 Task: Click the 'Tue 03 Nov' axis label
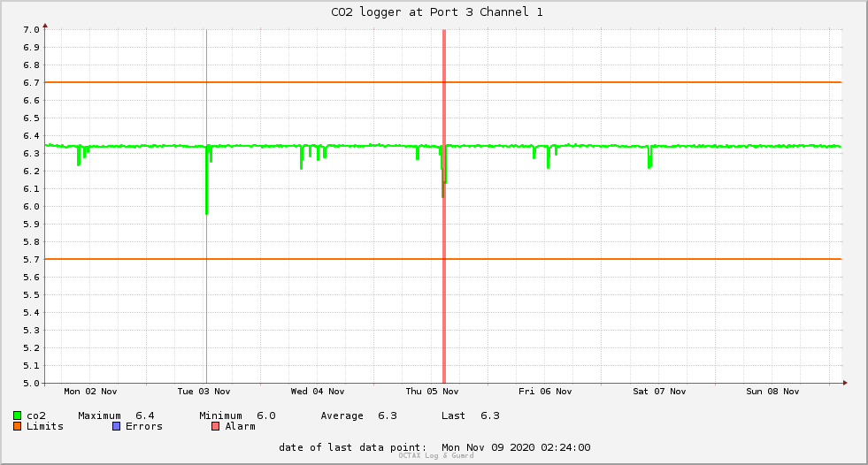pyautogui.click(x=204, y=392)
